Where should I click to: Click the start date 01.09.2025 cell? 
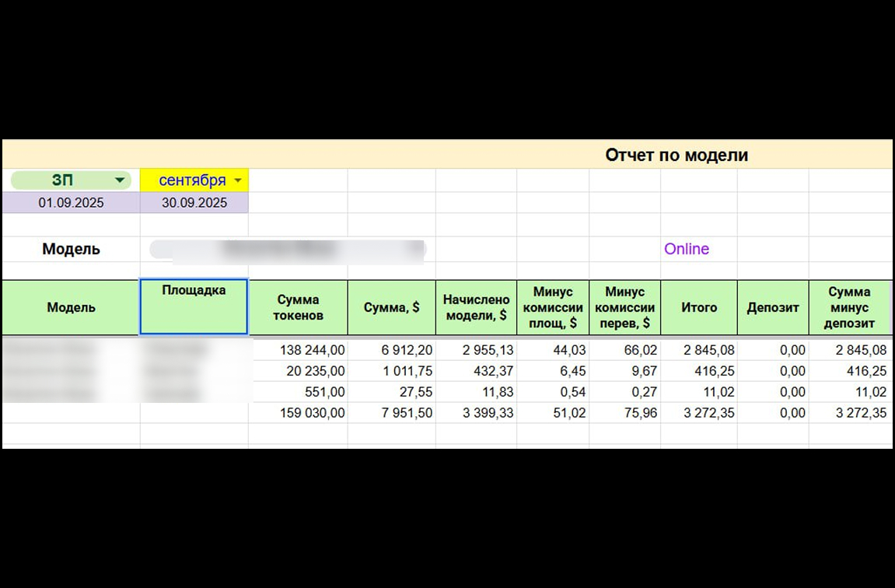72,203
